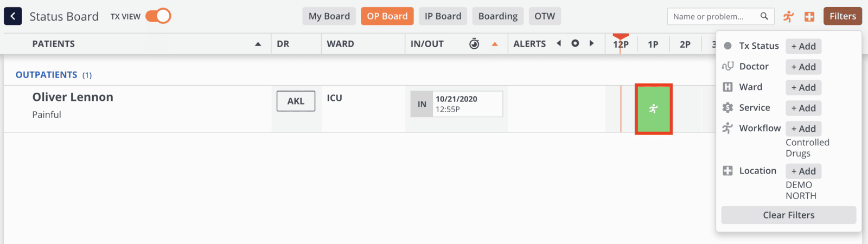This screenshot has width=868, height=244.
Task: Sort patients with the ascending arrow
Action: click(258, 44)
